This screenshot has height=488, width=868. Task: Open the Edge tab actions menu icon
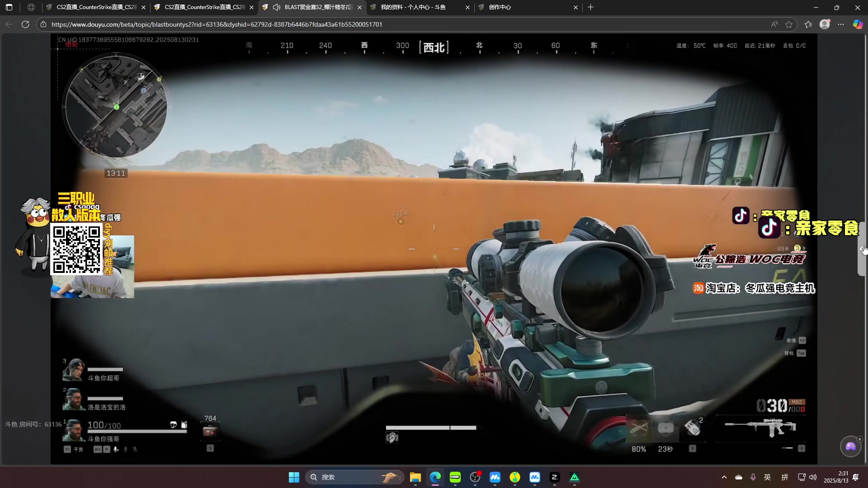click(9, 7)
